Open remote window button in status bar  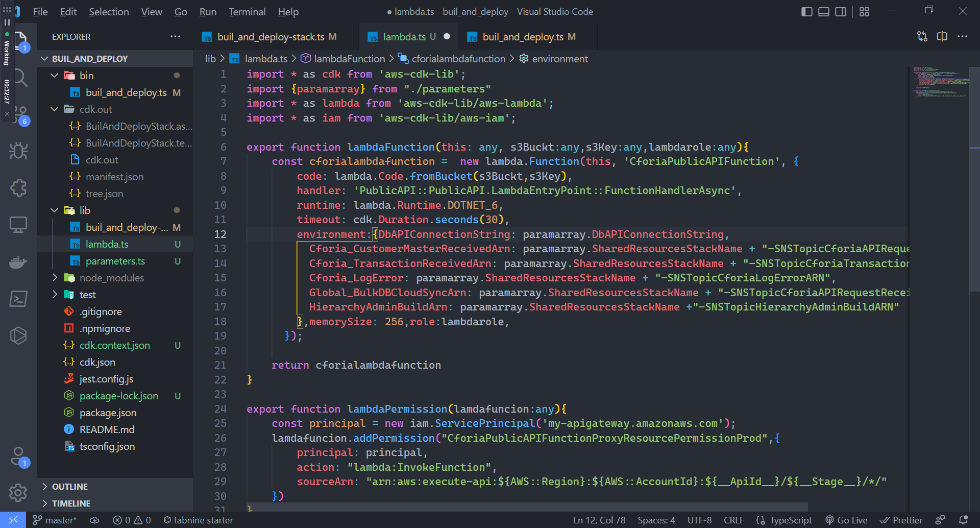pos(13,520)
